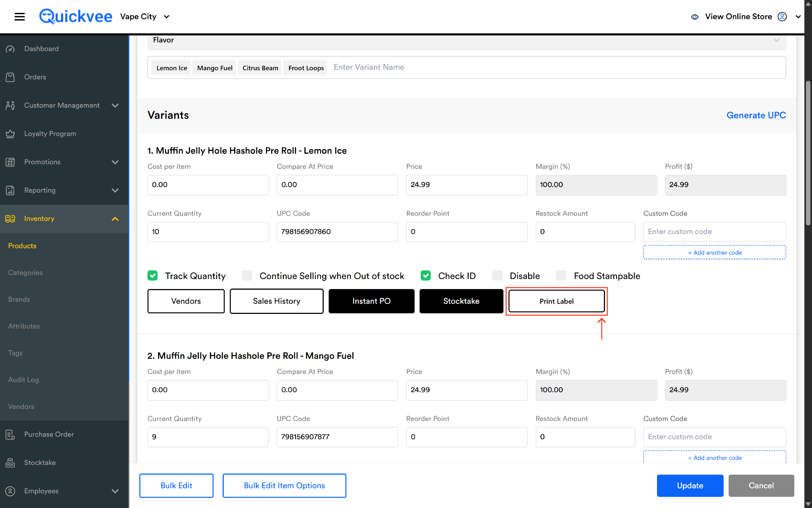Toggle Track Quantity checkbox for Lemon Ice

[x=152, y=276]
